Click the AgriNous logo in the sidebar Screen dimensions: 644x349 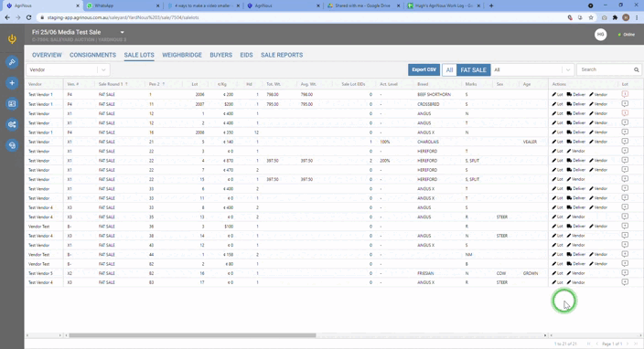point(12,39)
